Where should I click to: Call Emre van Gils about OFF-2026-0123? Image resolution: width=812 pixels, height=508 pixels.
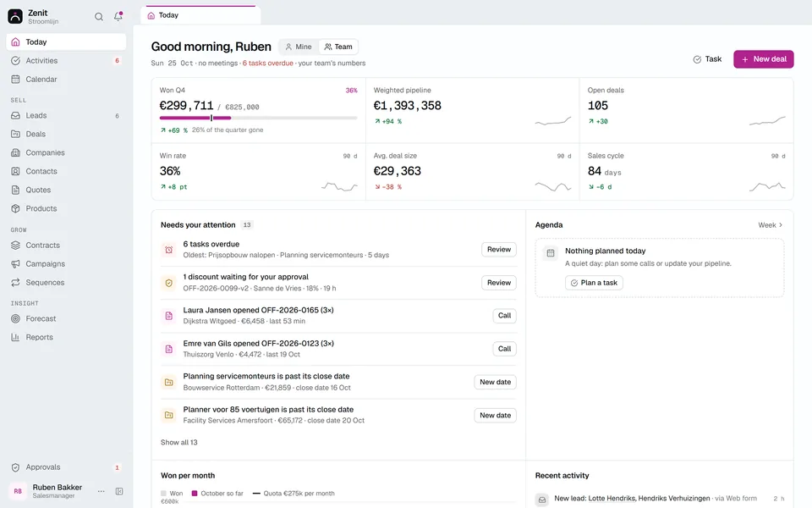[504, 349]
